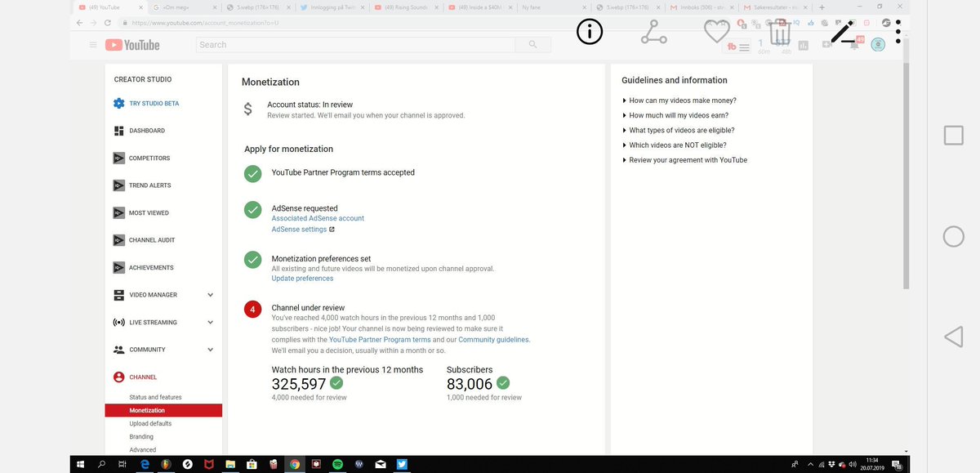Tap the heart favorite overlay icon

click(716, 32)
